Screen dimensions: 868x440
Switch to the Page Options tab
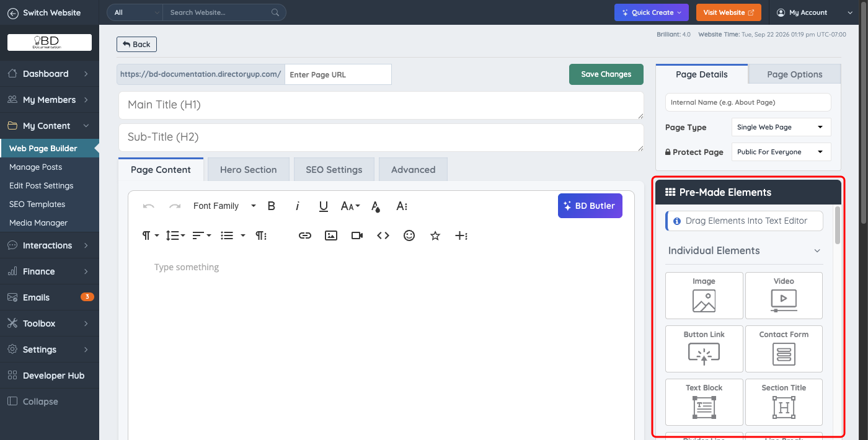[794, 74]
